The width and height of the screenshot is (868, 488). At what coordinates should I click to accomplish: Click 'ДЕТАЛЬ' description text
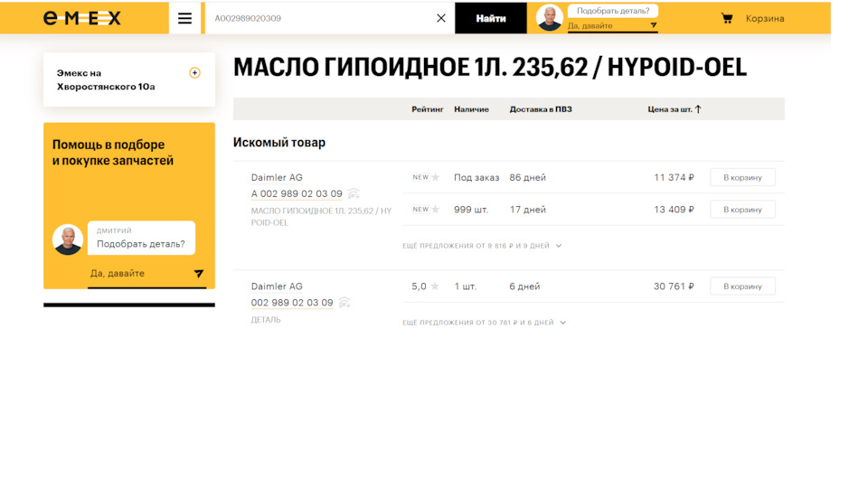pos(266,320)
